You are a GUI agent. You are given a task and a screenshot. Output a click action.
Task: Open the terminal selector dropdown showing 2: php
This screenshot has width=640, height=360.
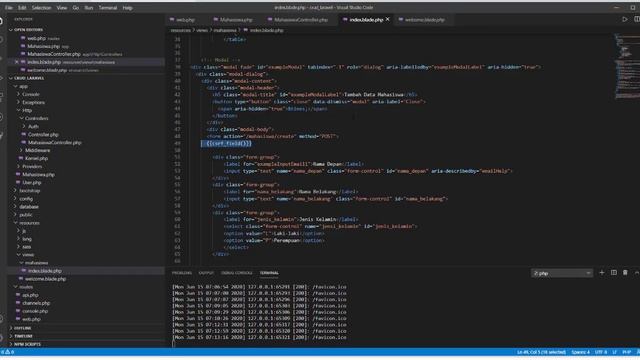pyautogui.click(x=562, y=273)
